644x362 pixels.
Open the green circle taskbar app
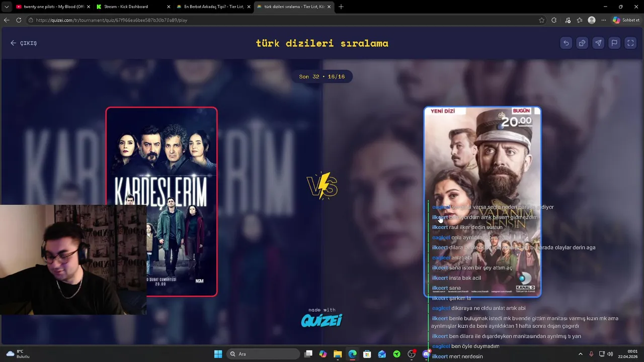(x=397, y=354)
